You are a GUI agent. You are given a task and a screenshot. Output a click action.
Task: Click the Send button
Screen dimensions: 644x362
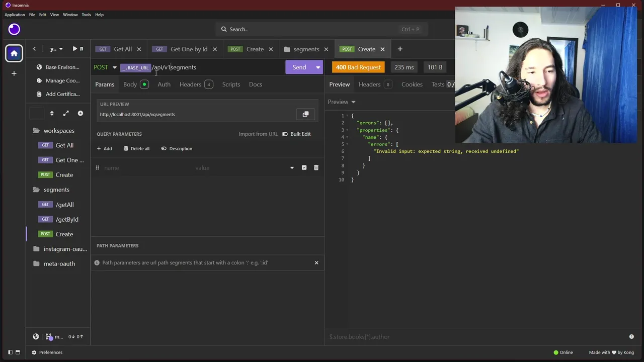pyautogui.click(x=299, y=67)
